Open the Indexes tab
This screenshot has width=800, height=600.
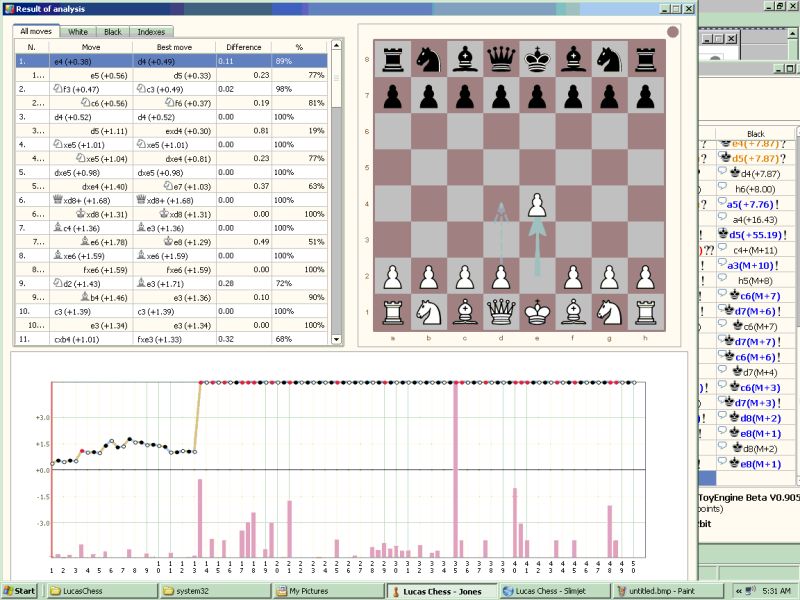[150, 31]
